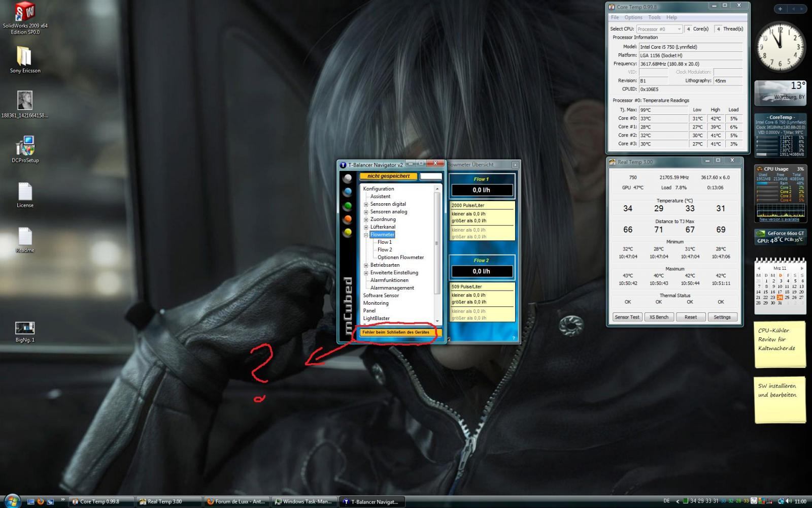The width and height of the screenshot is (812, 508).
Task: Click next month arrow in calendar gadget
Action: pos(802,268)
